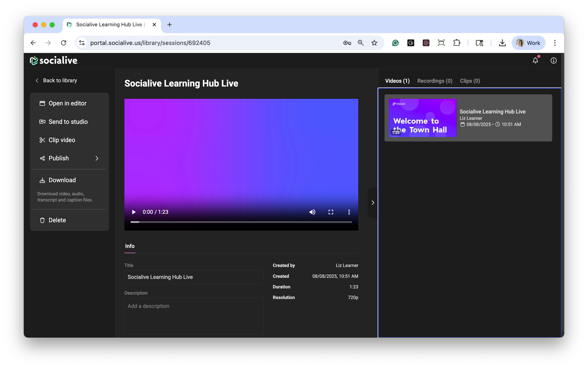Viewport: 588px width, 369px height.
Task: Select Send to studio
Action: coord(68,122)
